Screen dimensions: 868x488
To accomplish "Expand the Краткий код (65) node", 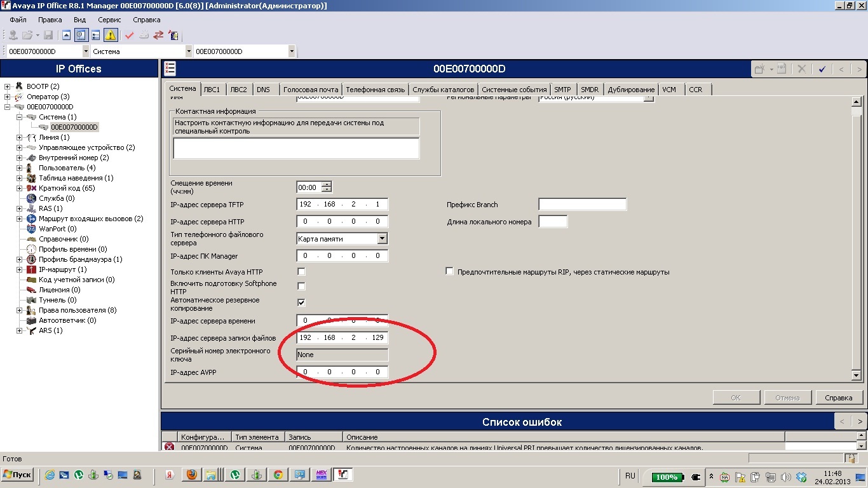I will (20, 188).
